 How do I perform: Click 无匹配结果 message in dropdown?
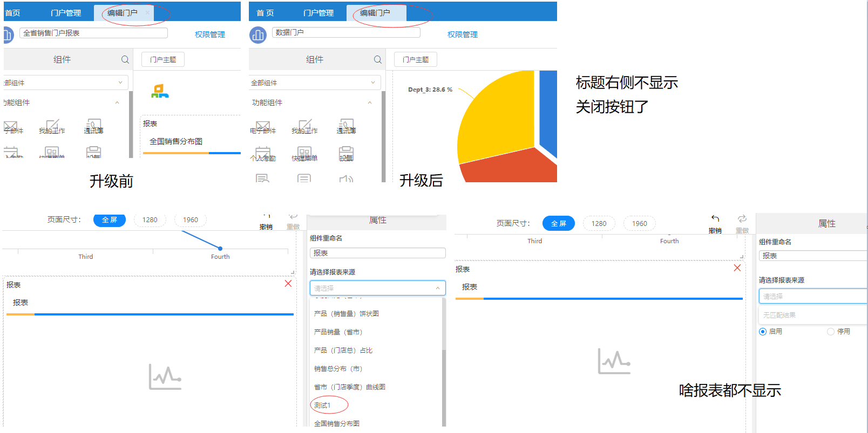pos(779,315)
